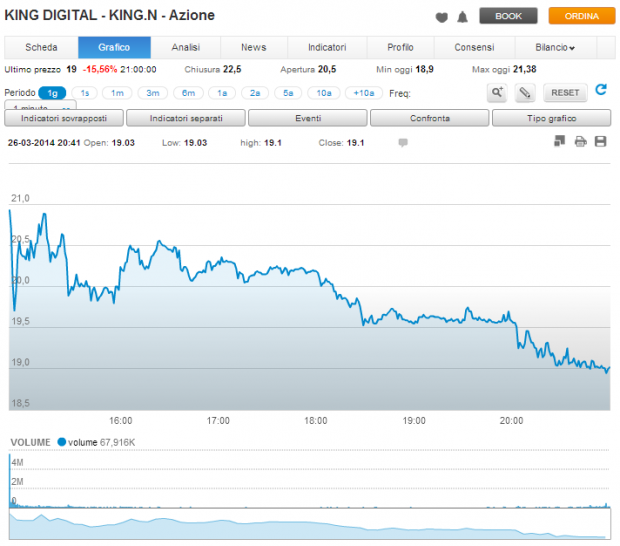Set a price alert with bell icon
This screenshot has width=620, height=546.
(462, 17)
